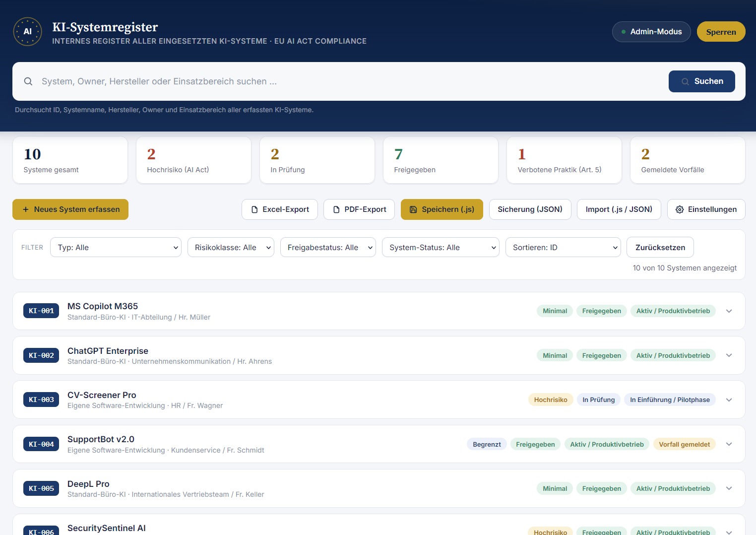Click the file icon on PDF-Export
This screenshot has width=756, height=535.
(x=336, y=209)
